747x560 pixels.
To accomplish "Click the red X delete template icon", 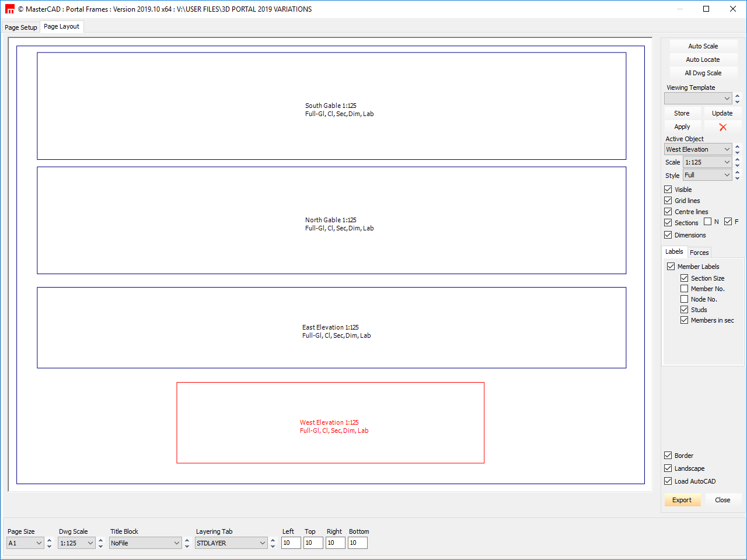I will [722, 127].
